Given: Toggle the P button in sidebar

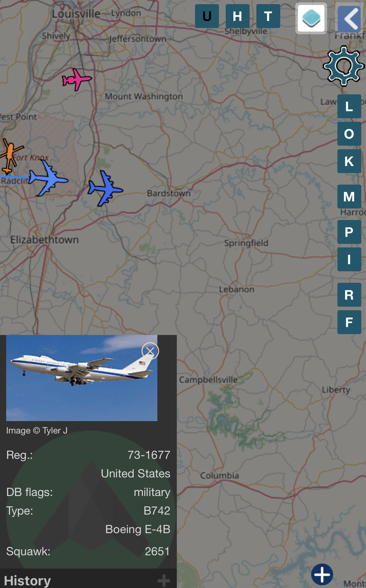Looking at the screenshot, I should [x=349, y=232].
